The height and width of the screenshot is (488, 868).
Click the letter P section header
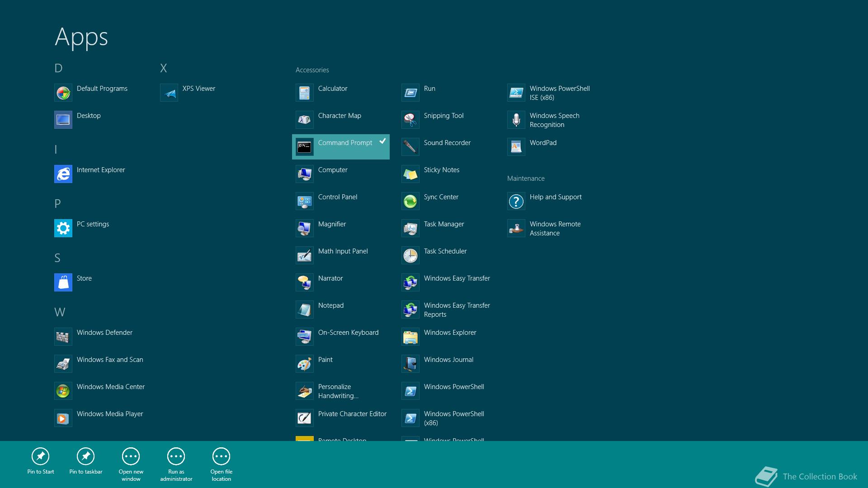point(57,204)
